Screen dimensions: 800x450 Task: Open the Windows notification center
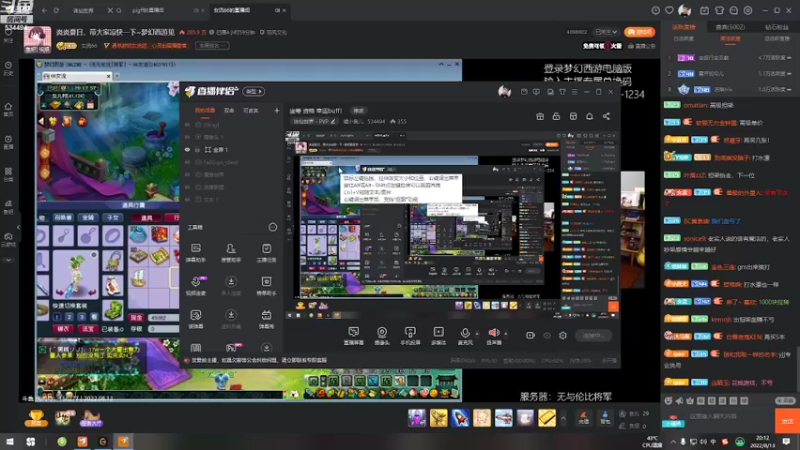(786, 441)
